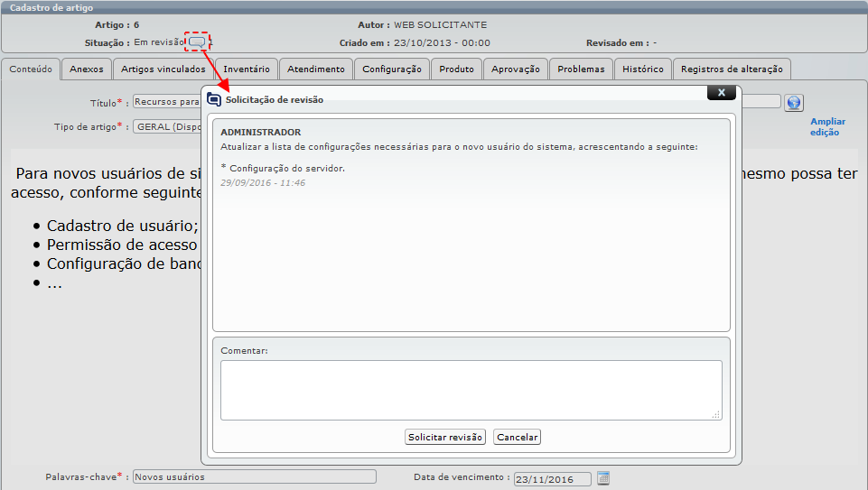Viewport: 868px width, 490px height.
Task: Switch to the Anexos tab
Action: coord(87,69)
